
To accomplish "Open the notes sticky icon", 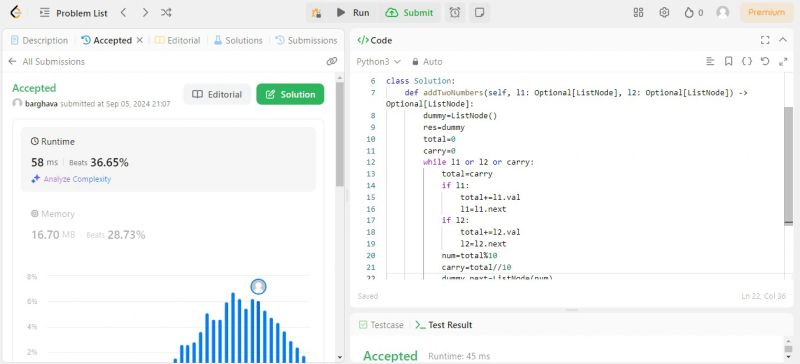I will [x=479, y=13].
